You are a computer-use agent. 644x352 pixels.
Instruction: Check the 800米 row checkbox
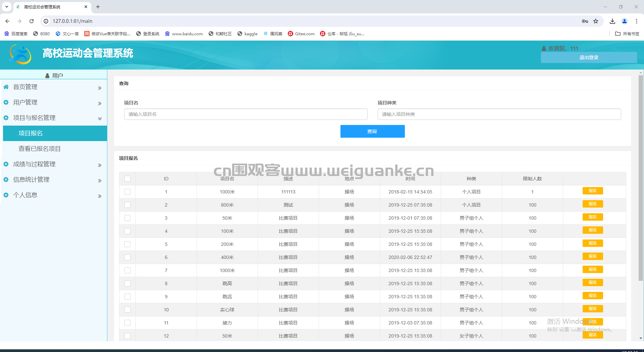(x=127, y=205)
